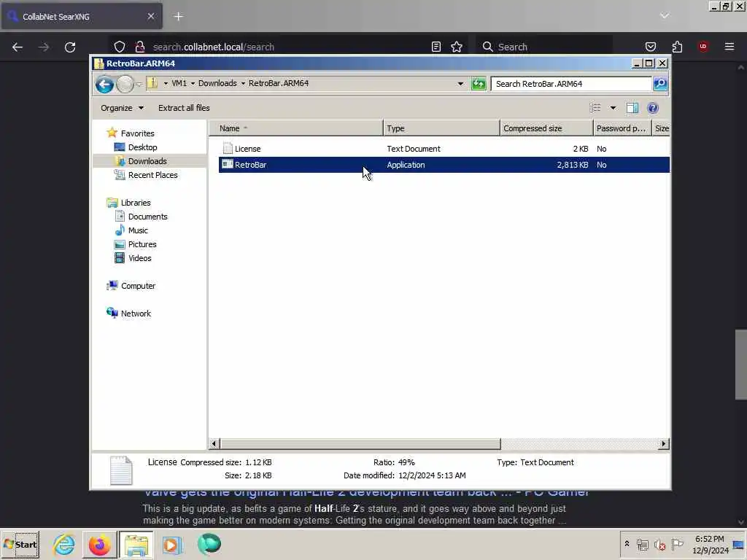Close the CollabNet SearXNG tab
The height and width of the screenshot is (560, 747).
tap(150, 16)
